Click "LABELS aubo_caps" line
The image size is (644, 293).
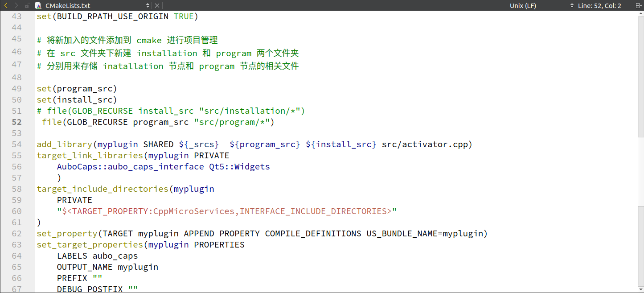(x=97, y=256)
